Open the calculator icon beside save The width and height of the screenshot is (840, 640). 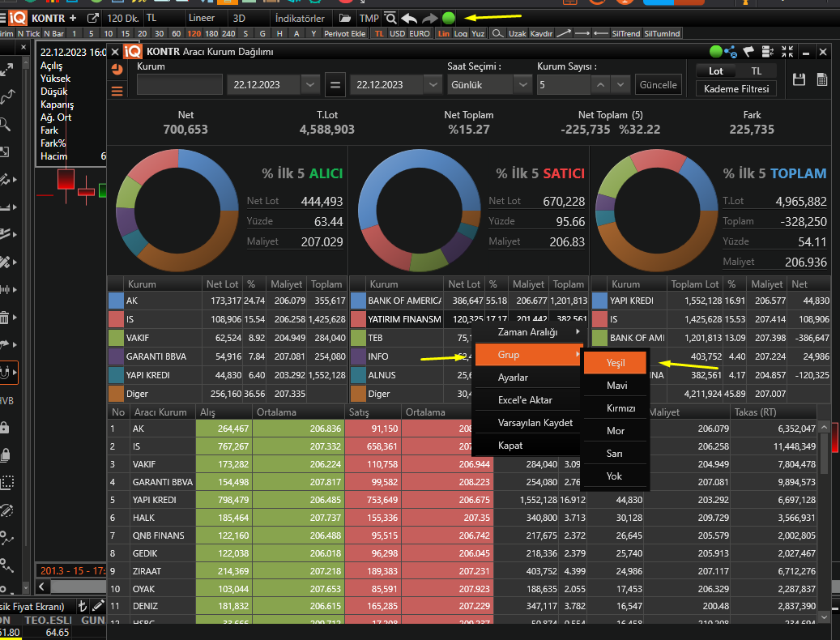[x=821, y=79]
